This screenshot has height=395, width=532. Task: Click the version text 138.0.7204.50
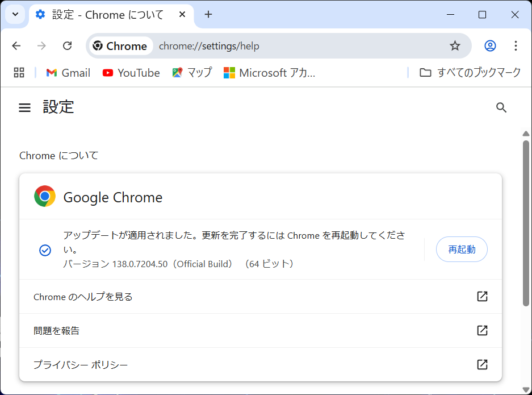[140, 264]
